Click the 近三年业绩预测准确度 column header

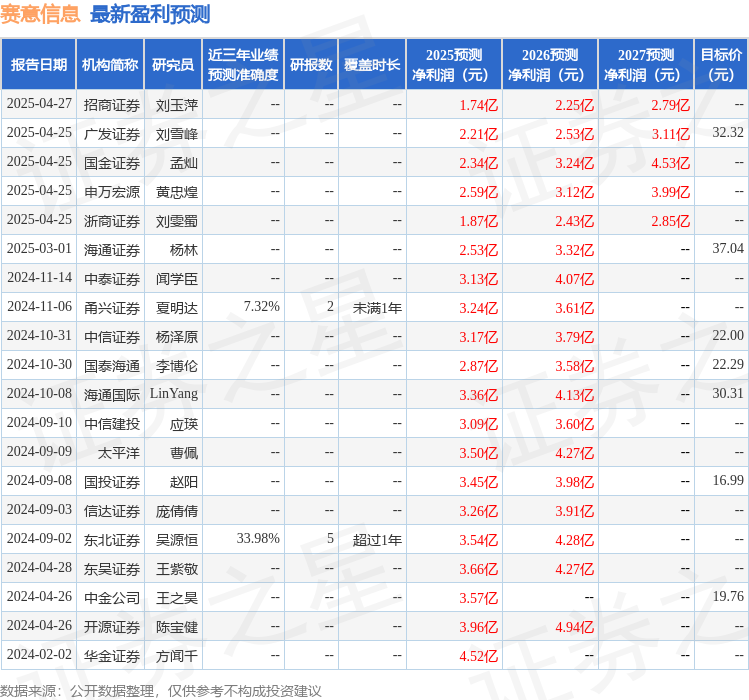pos(243,65)
